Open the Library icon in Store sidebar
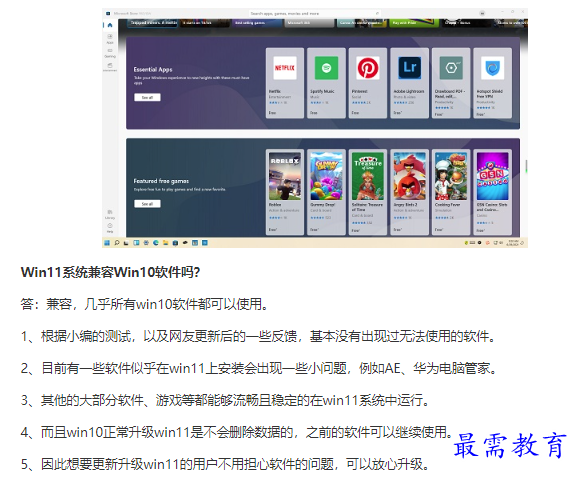The image size is (575, 477). [x=110, y=214]
